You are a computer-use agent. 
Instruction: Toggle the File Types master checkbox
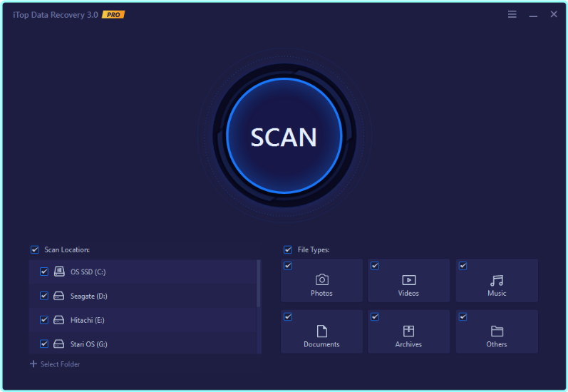(288, 249)
